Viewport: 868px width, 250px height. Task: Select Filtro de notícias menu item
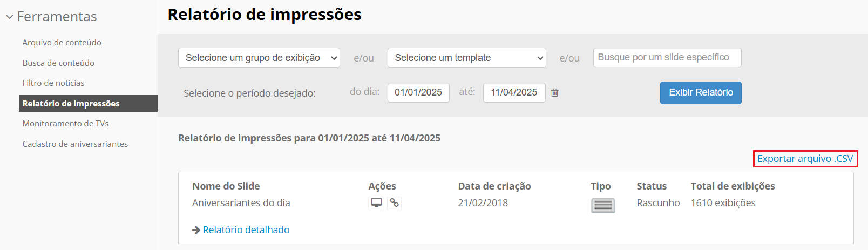tap(53, 83)
